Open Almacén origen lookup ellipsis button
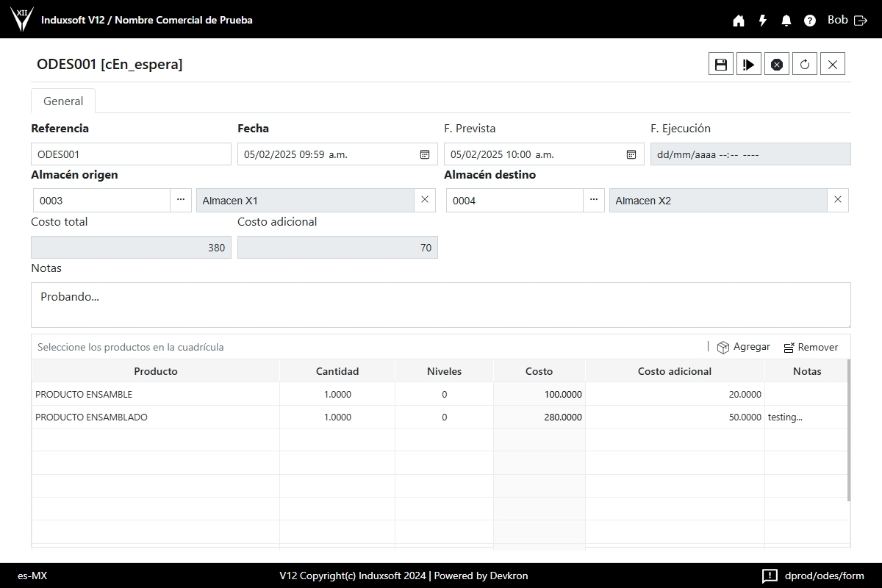882x588 pixels. click(x=181, y=200)
